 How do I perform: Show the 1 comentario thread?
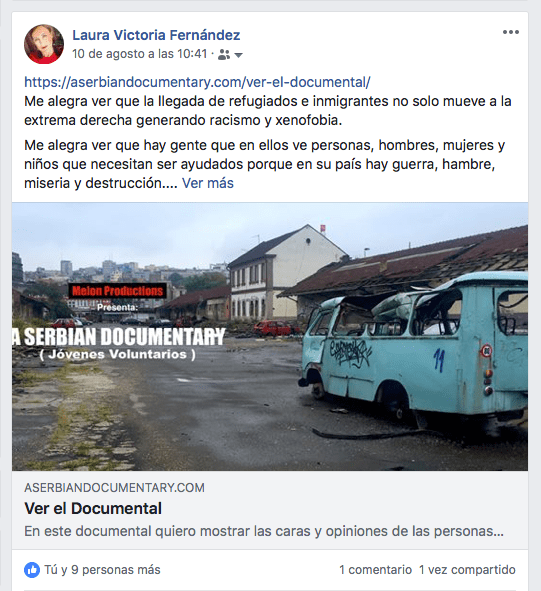click(375, 570)
